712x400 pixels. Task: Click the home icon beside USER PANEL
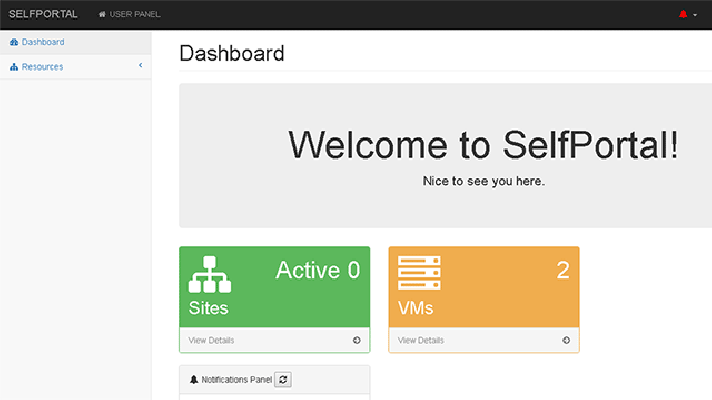point(102,15)
